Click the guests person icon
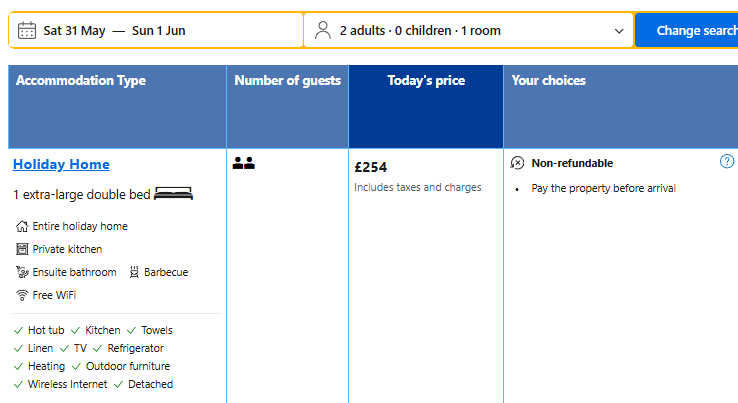This screenshot has height=403, width=738. (x=323, y=30)
